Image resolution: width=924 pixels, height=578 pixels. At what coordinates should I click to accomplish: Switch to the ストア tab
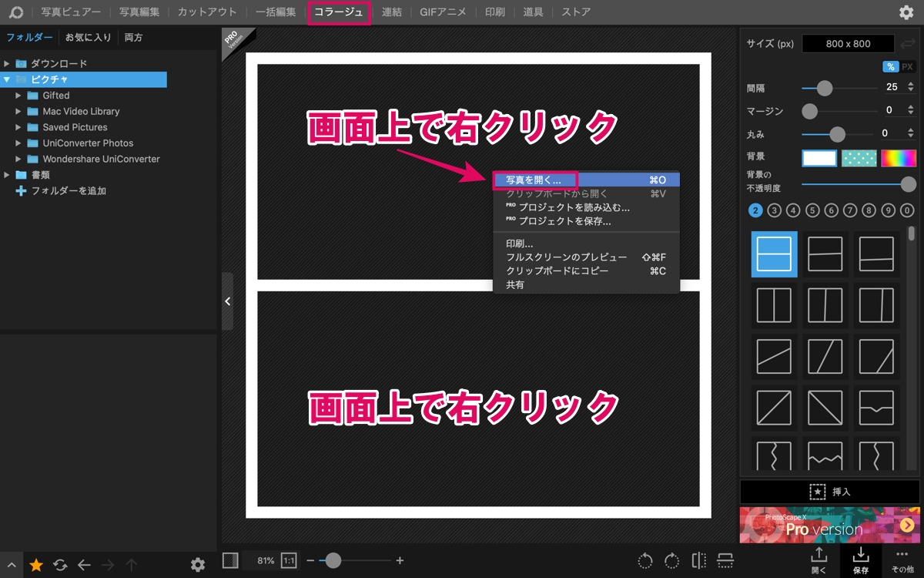[576, 12]
